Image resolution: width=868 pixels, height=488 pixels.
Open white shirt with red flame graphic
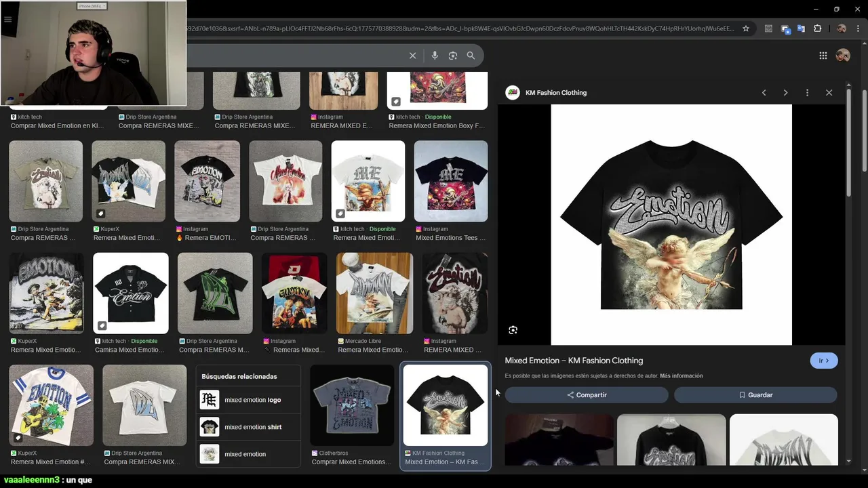tap(285, 181)
